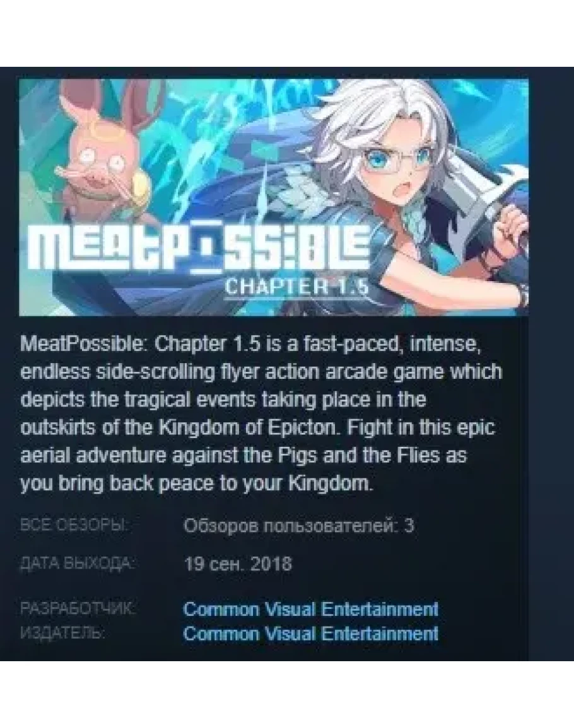
Task: Click the game description paragraph
Action: pyautogui.click(x=261, y=413)
